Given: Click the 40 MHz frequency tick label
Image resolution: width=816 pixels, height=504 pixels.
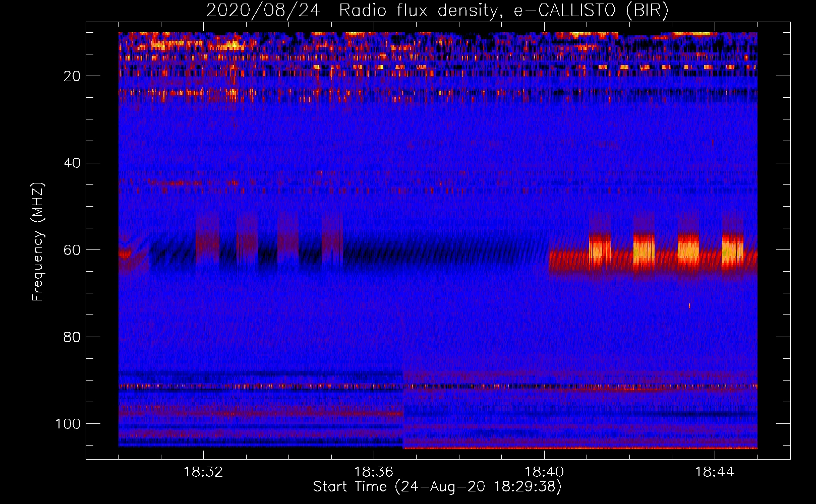Looking at the screenshot, I should tap(72, 163).
